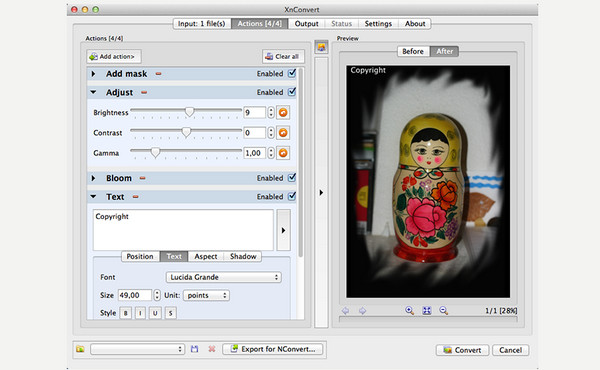600x370 pixels.
Task: Collapse the Text action
Action: point(93,197)
